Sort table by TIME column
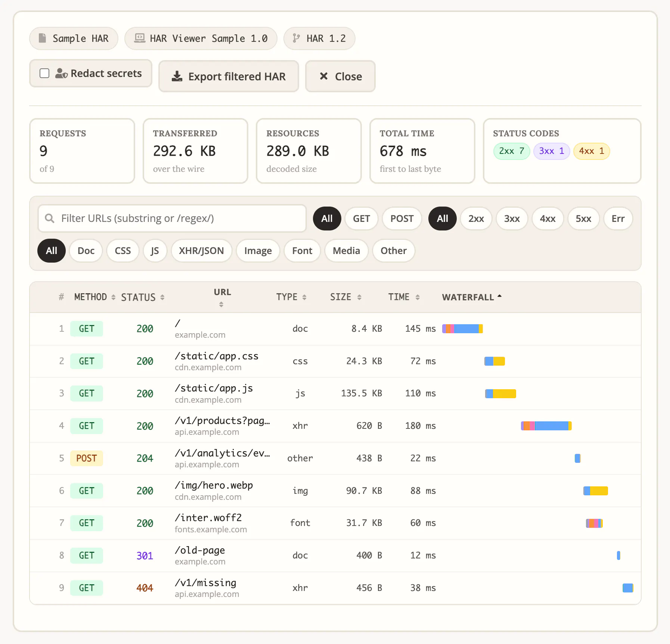This screenshot has width=670, height=644. tap(404, 297)
